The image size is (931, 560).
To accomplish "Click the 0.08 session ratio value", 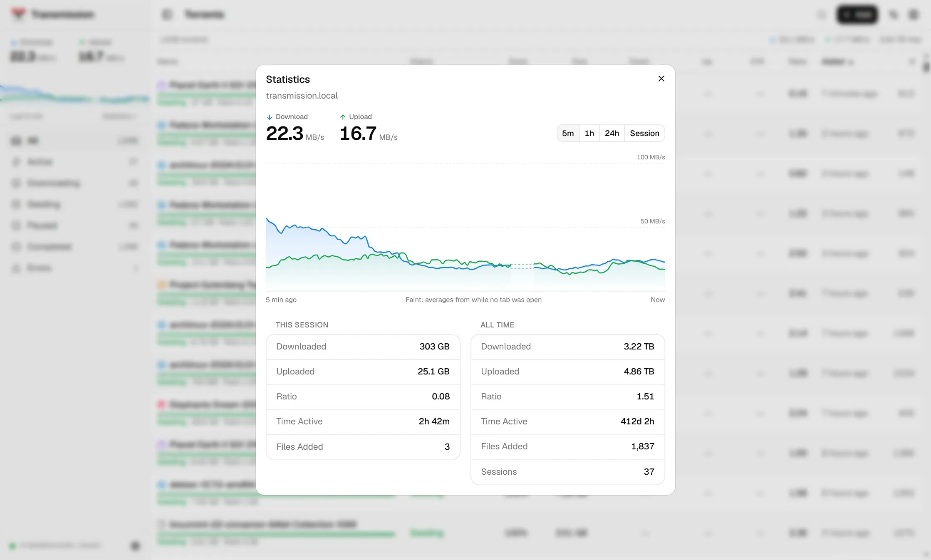I will tap(441, 396).
